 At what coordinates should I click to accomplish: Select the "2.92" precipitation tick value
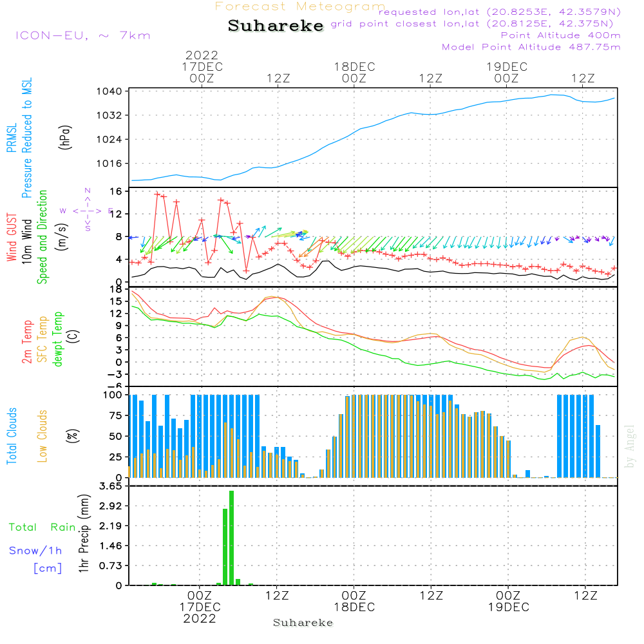coord(111,506)
